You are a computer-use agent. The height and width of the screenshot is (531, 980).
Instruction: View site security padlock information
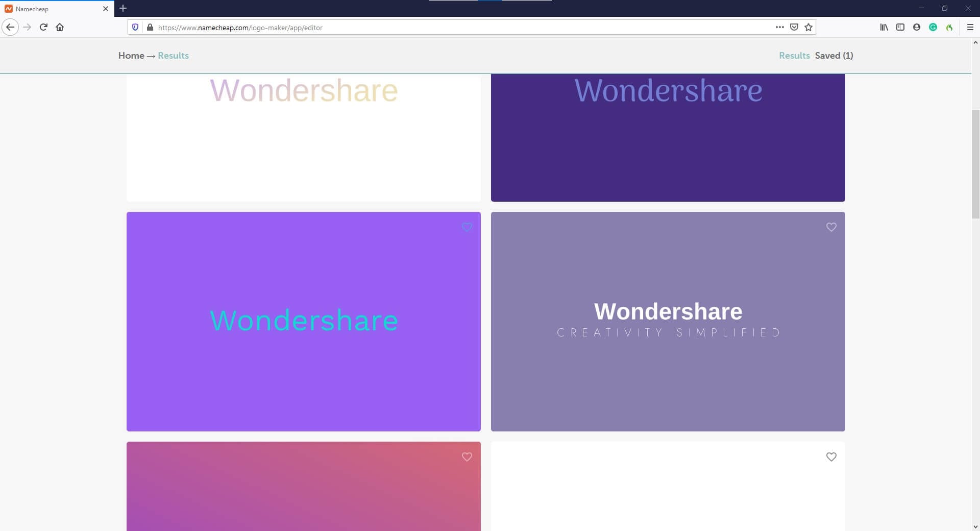(150, 27)
